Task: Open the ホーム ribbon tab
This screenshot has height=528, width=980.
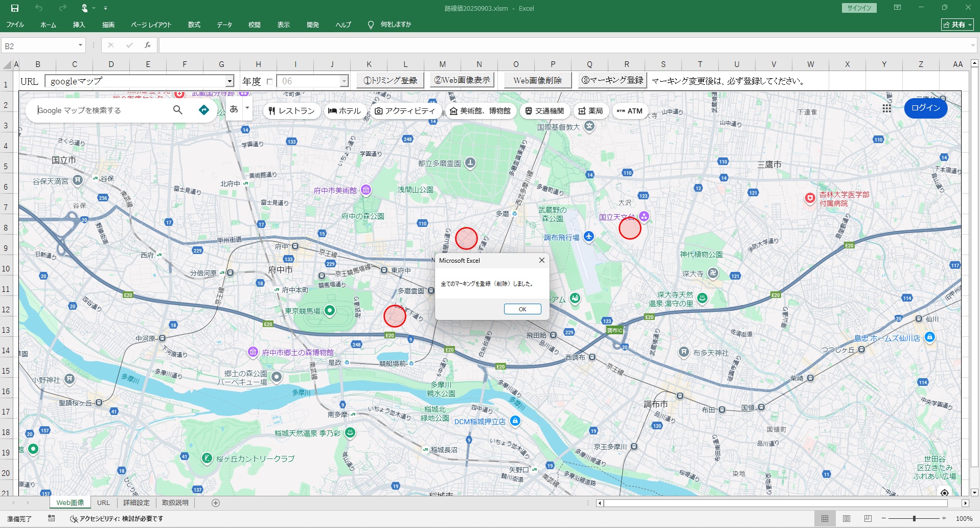Action: [48, 25]
